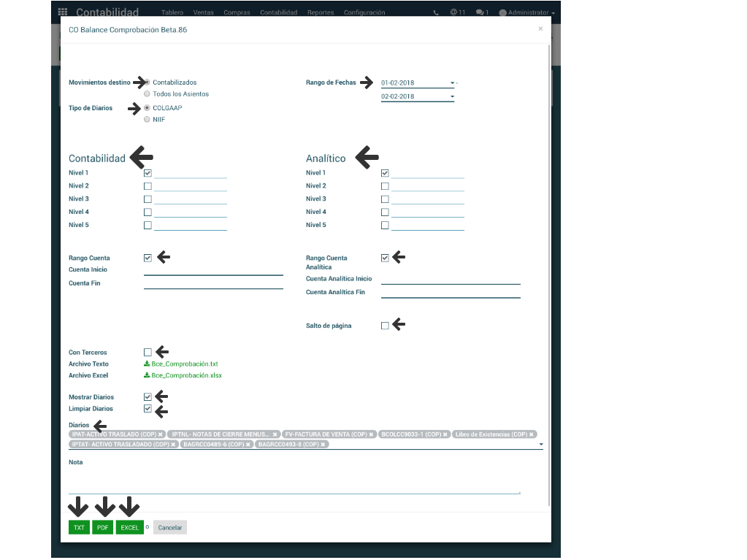Viewport: 747px width, 560px height.
Task: Click the EXCEL export button
Action: [129, 527]
